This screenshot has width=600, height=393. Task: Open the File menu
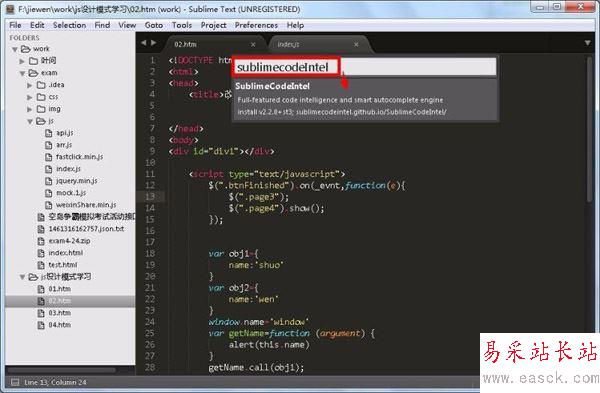[15, 25]
